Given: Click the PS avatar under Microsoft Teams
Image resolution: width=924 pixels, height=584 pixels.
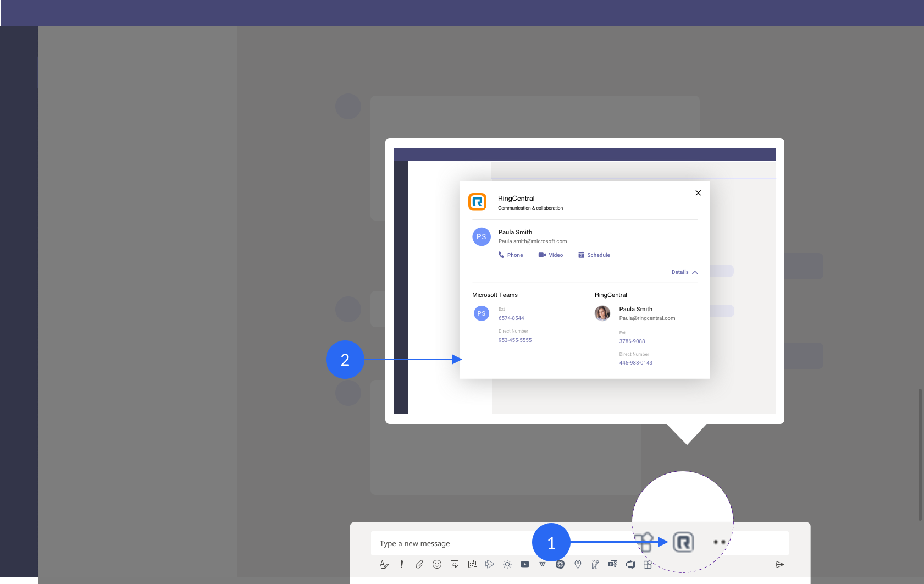Looking at the screenshot, I should (482, 313).
